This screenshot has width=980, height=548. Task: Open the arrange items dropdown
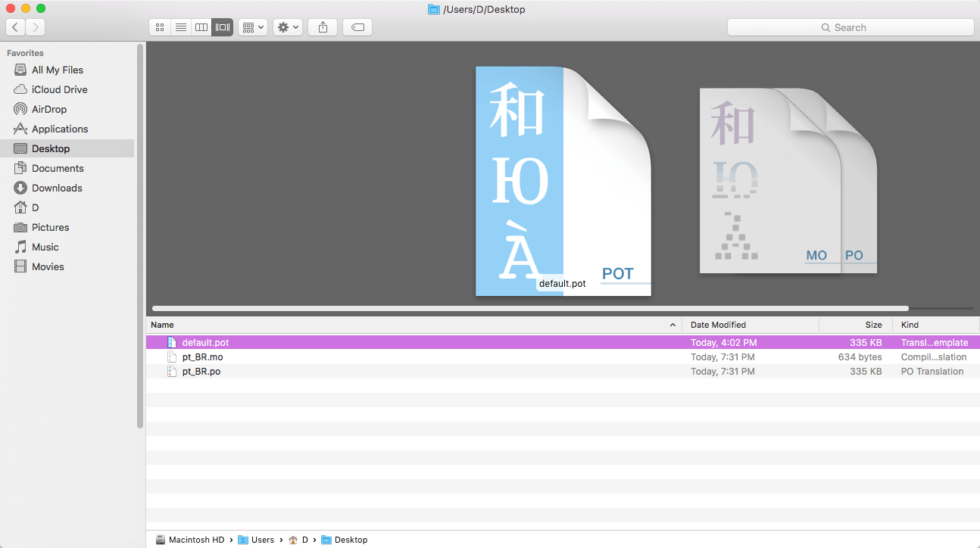click(x=252, y=27)
